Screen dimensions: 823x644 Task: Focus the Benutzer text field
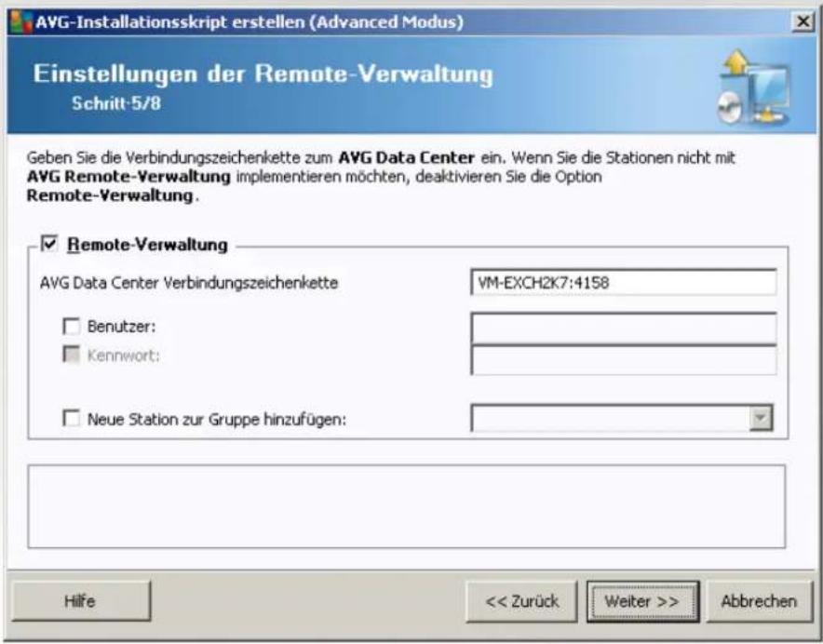coord(624,328)
